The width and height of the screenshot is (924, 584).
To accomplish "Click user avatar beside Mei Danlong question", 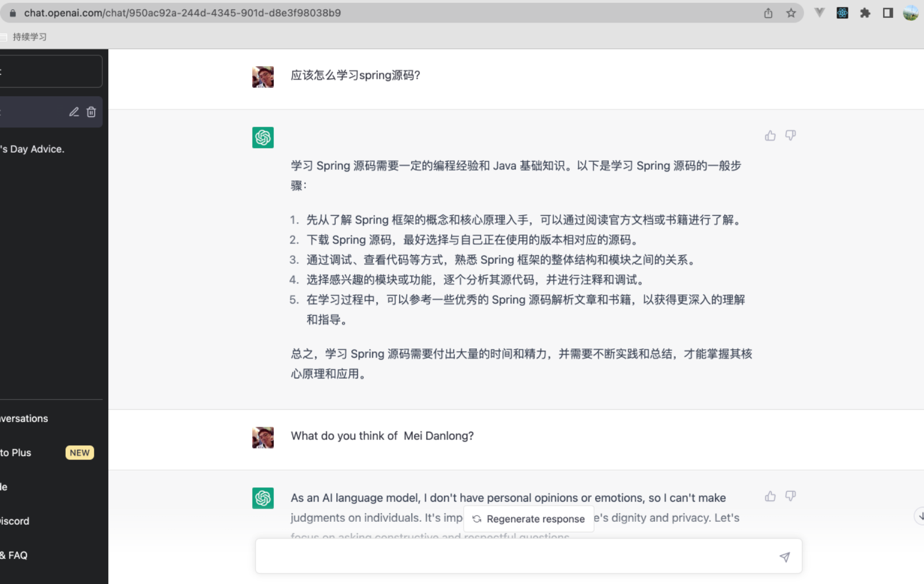I will [x=263, y=437].
